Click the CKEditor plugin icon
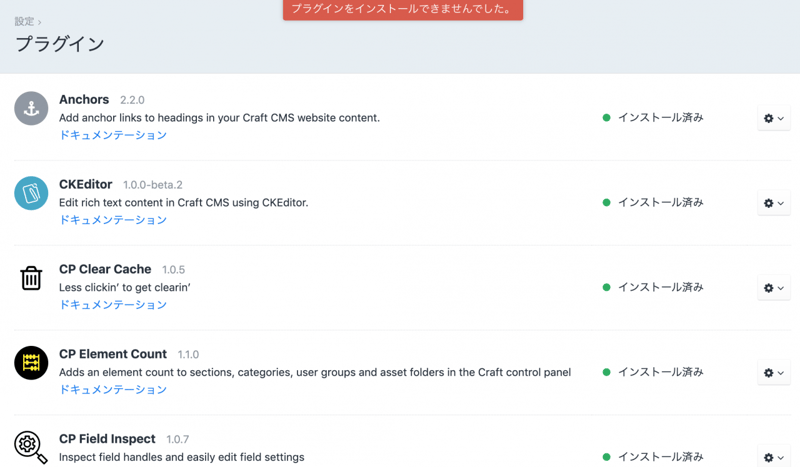800x467 pixels. [31, 193]
